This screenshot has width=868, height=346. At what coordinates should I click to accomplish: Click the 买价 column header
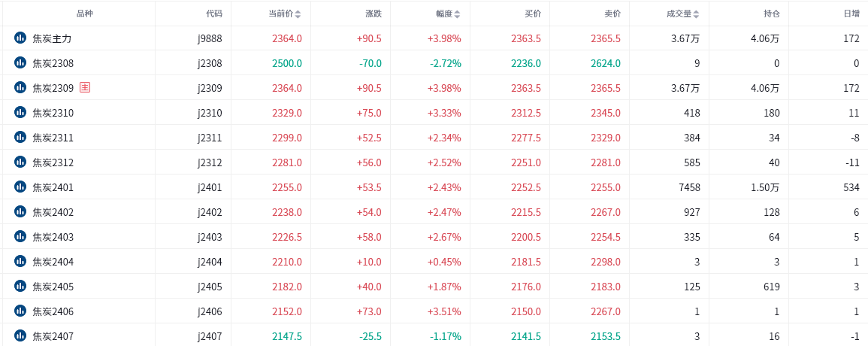pyautogui.click(x=533, y=14)
